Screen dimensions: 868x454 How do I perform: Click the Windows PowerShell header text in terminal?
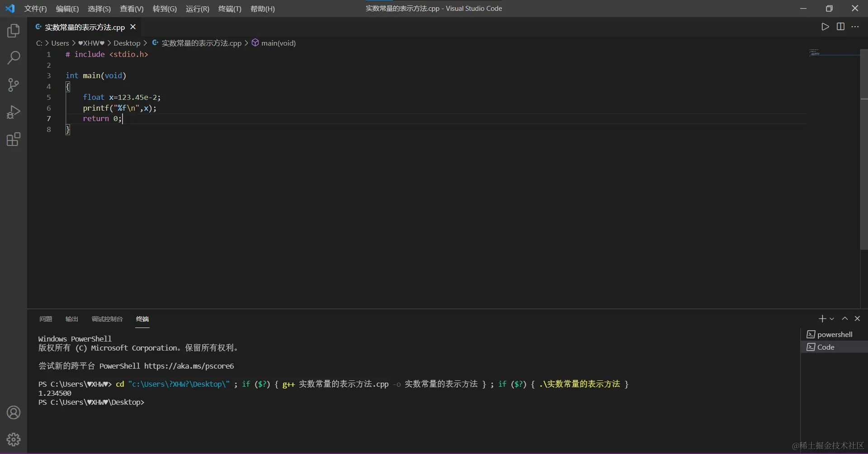click(x=75, y=339)
